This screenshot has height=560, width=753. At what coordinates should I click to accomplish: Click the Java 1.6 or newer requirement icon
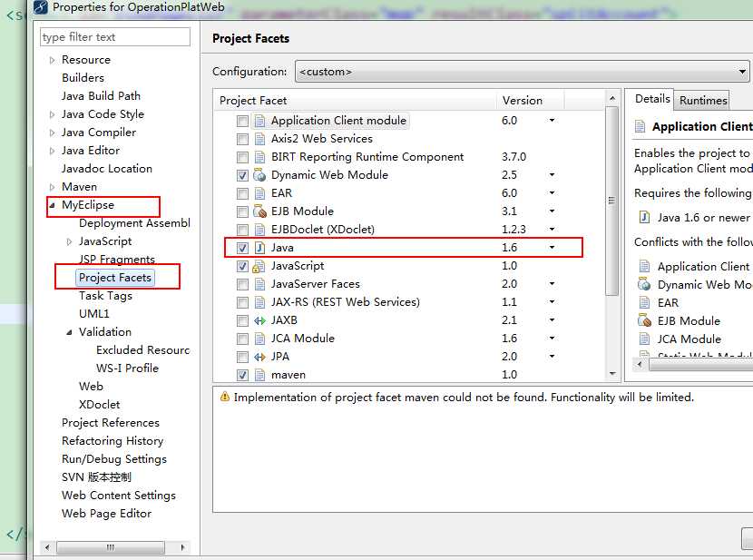[644, 218]
